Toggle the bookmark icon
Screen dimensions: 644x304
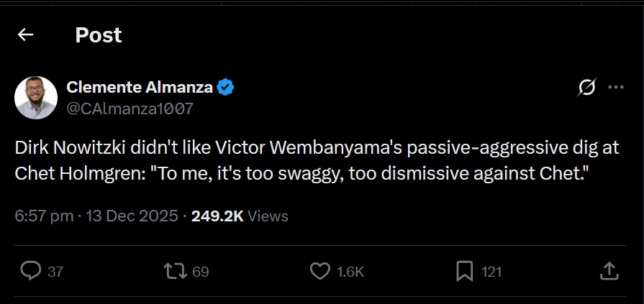click(x=465, y=271)
